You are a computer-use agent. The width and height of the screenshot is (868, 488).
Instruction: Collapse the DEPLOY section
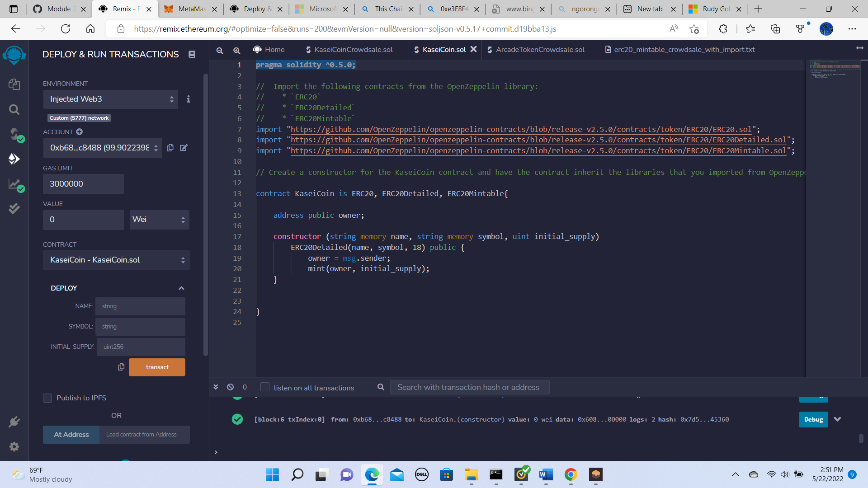[181, 288]
